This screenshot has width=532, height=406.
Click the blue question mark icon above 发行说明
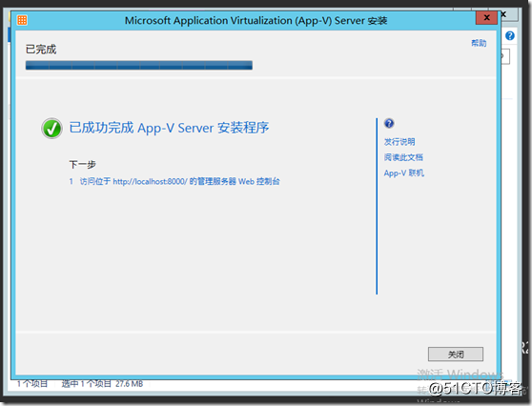click(x=389, y=123)
